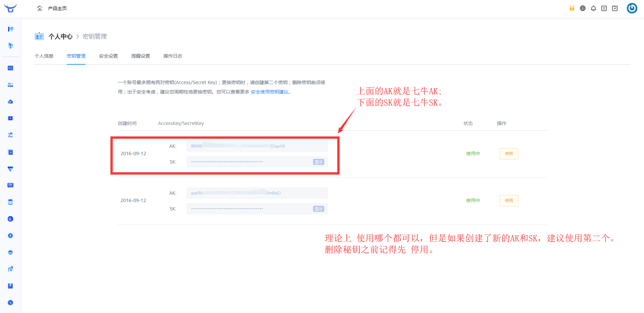Click the 操作 column header

502,123
